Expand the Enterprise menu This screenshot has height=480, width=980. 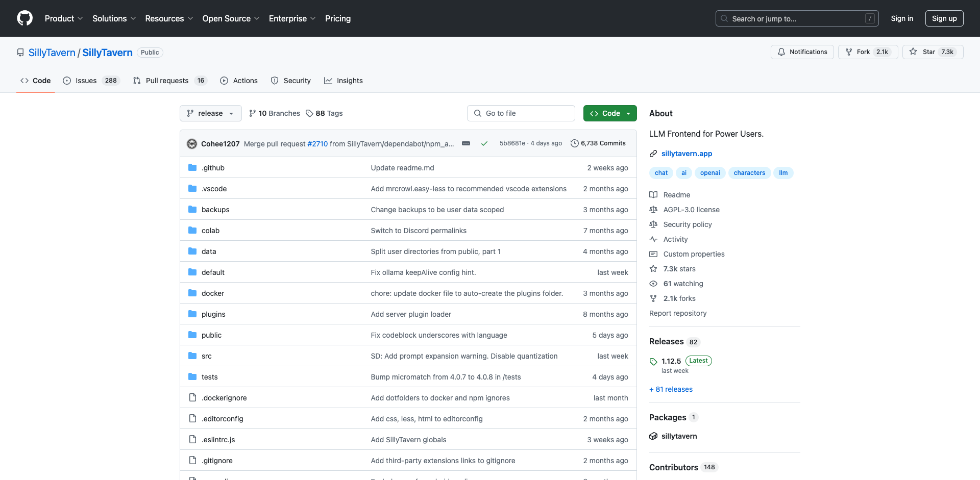point(292,18)
